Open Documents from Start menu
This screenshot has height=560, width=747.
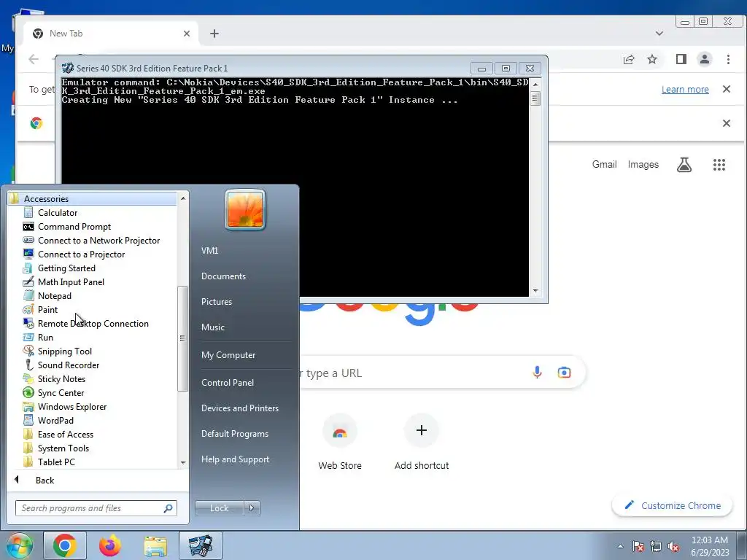point(223,276)
